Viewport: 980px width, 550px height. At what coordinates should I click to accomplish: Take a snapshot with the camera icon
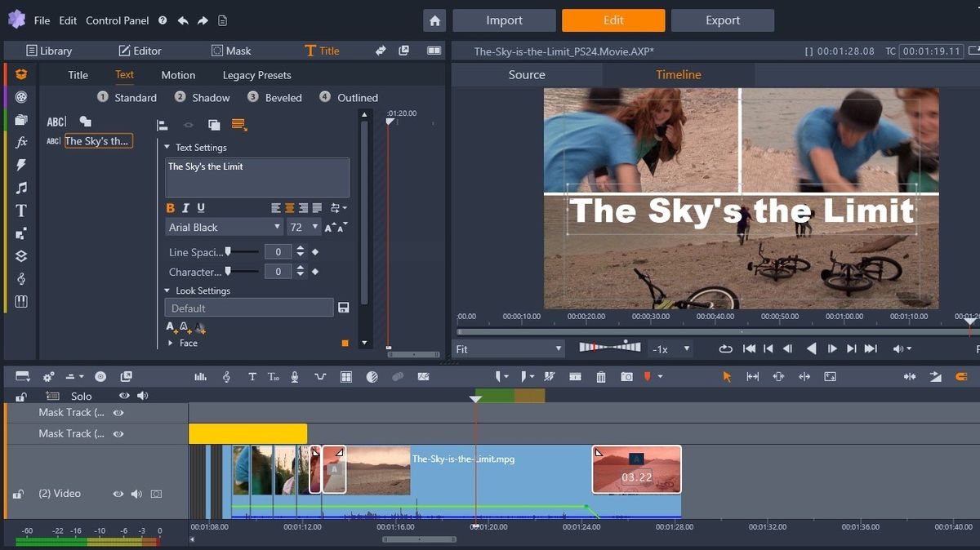point(626,377)
